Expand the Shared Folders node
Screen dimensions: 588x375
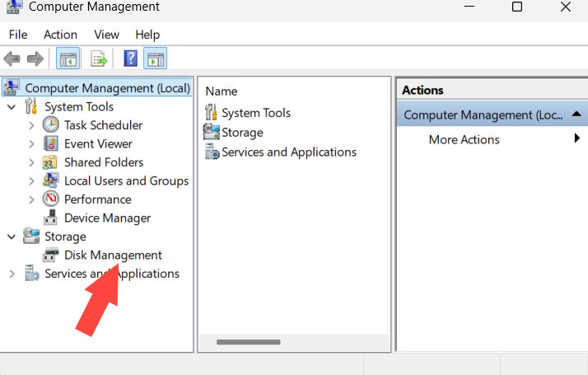point(31,162)
